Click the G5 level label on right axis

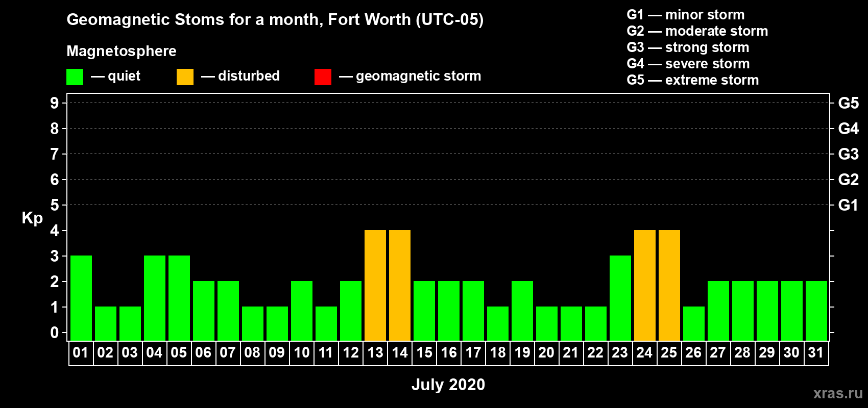point(849,103)
